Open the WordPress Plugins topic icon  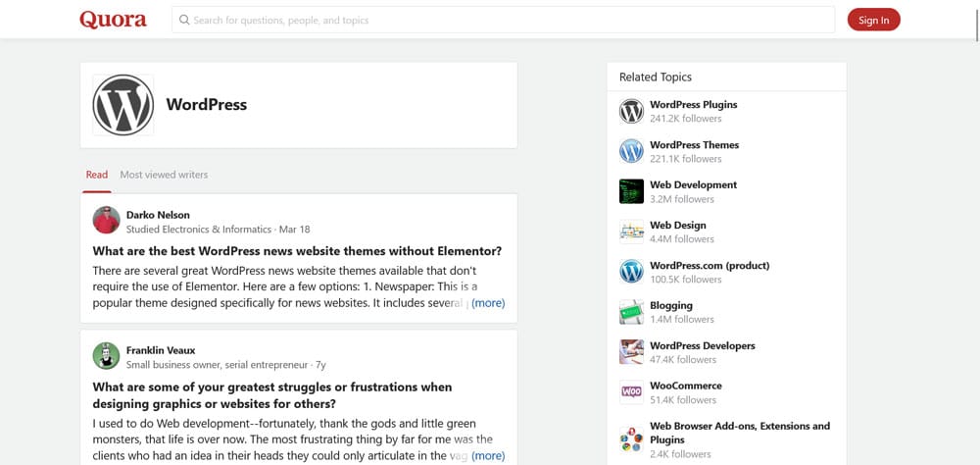pyautogui.click(x=631, y=111)
